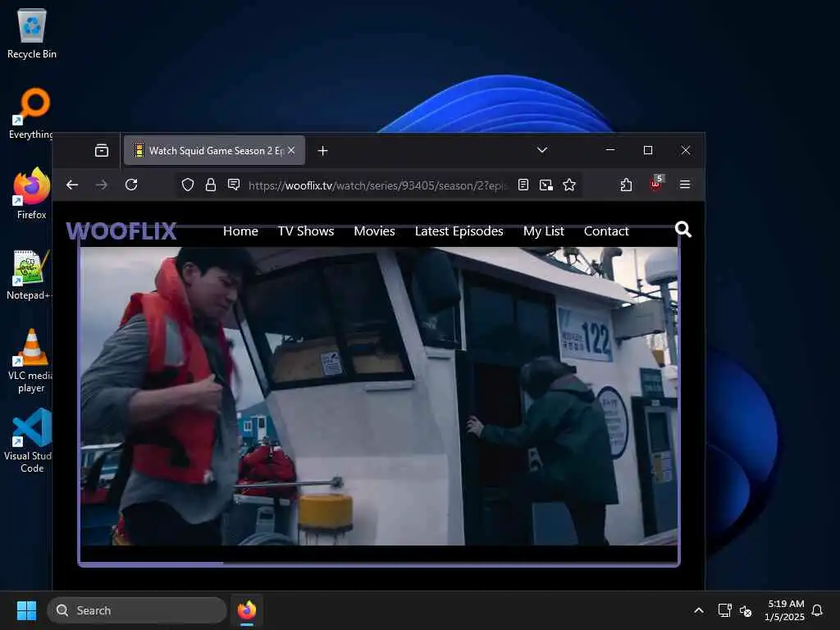
Task: Expand the list all tabs dropdown
Action: pyautogui.click(x=542, y=150)
